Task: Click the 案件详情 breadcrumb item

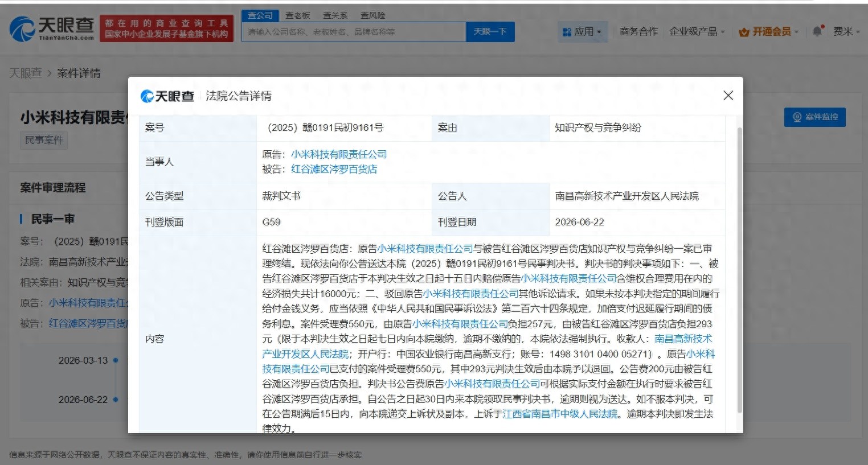Action: click(79, 73)
